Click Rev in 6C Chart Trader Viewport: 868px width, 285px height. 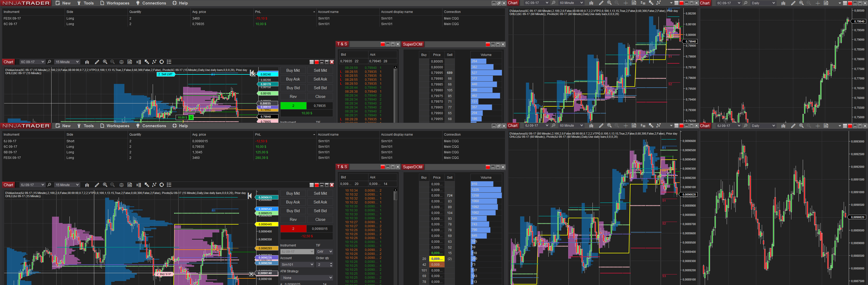pos(293,97)
